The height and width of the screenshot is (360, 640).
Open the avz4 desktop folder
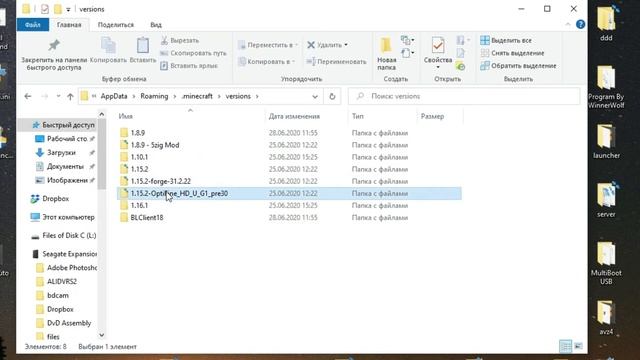(606, 318)
